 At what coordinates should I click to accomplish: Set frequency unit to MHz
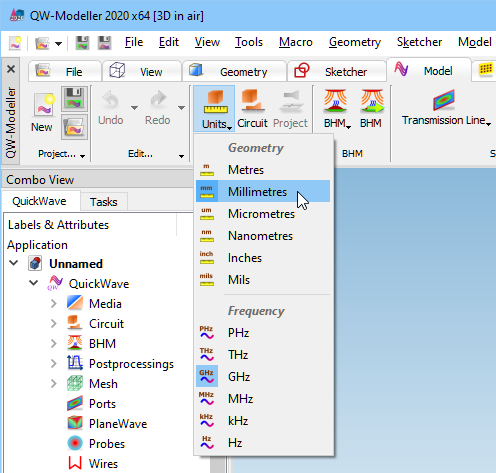[x=263, y=399]
